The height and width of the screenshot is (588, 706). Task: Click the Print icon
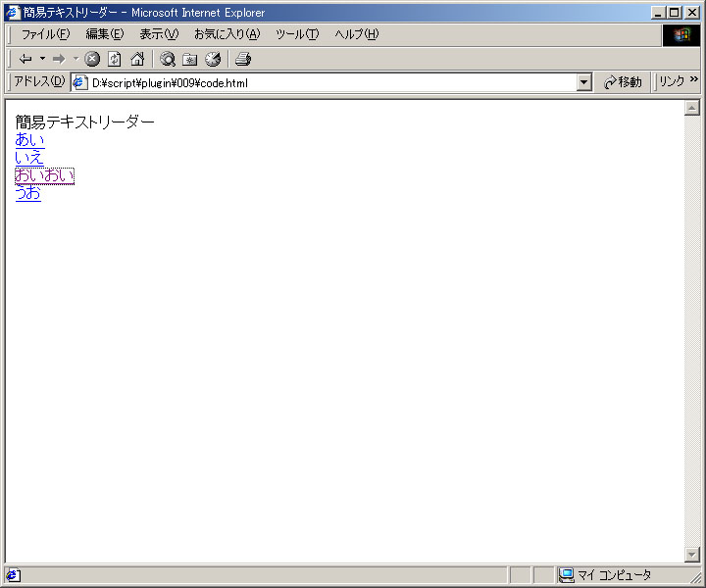[243, 59]
